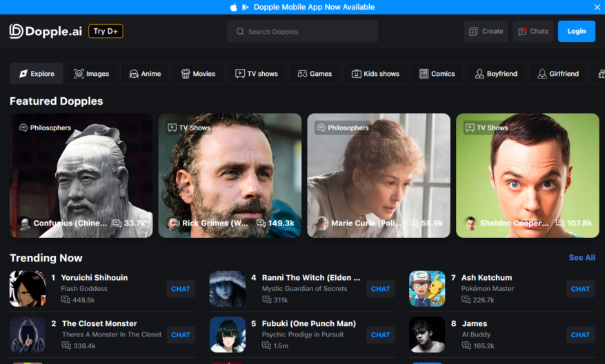Open the Rick Grimes featured card
This screenshot has height=364, width=605.
point(230,175)
